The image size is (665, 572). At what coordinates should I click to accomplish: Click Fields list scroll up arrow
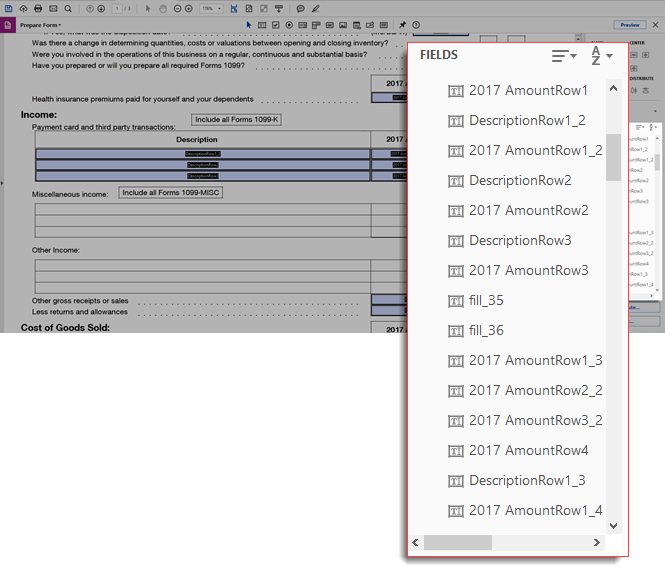pyautogui.click(x=613, y=89)
